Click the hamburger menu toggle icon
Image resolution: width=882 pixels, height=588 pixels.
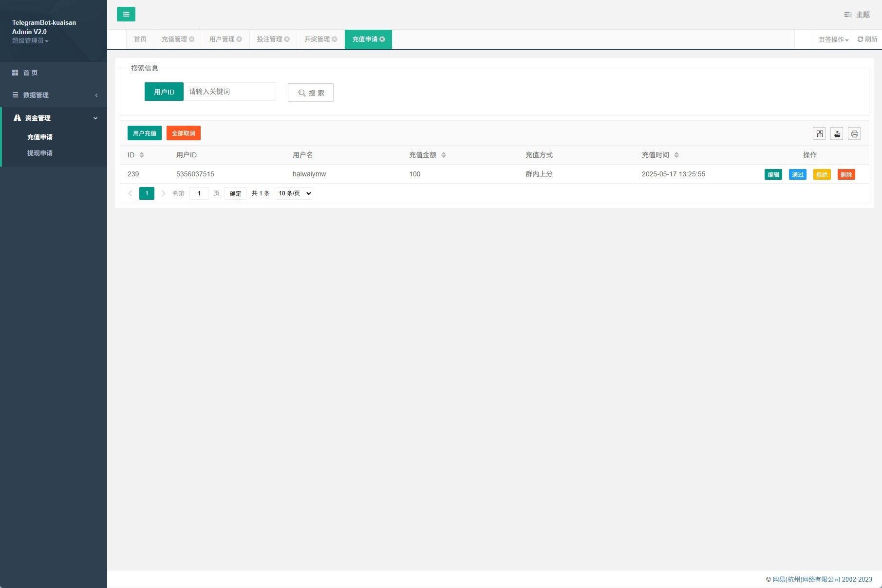click(x=126, y=14)
